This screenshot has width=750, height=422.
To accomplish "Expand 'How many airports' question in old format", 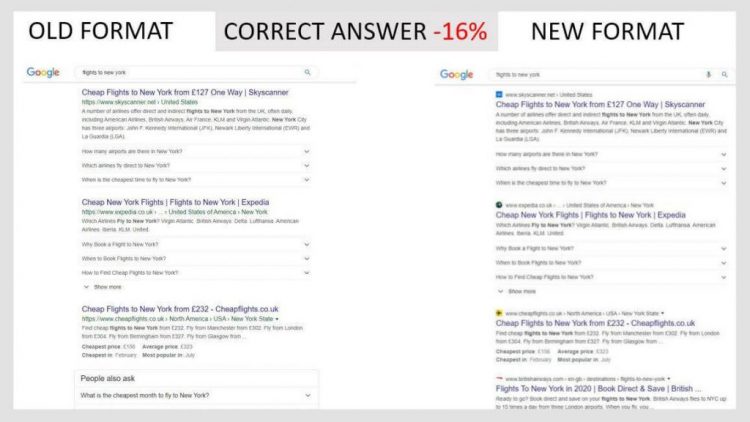I will click(196, 151).
